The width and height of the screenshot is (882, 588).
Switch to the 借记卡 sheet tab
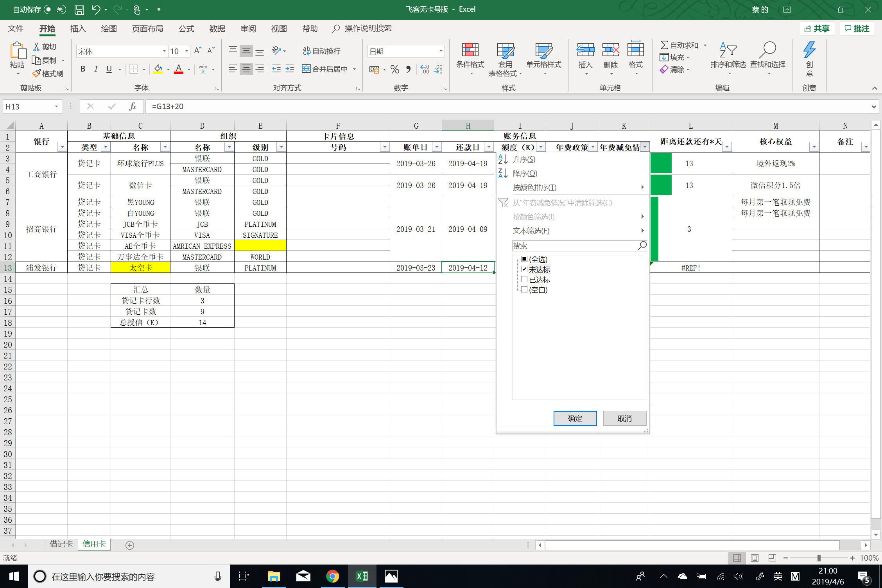tap(61, 544)
